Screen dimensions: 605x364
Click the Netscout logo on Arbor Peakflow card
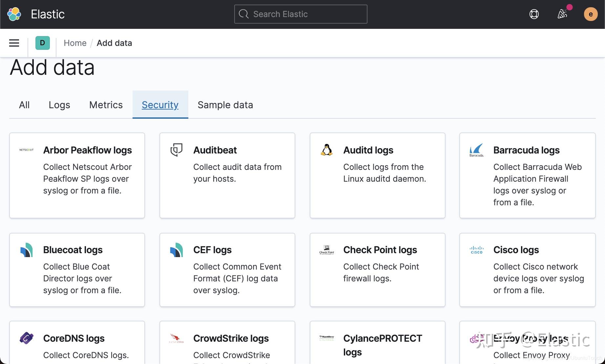(x=26, y=150)
